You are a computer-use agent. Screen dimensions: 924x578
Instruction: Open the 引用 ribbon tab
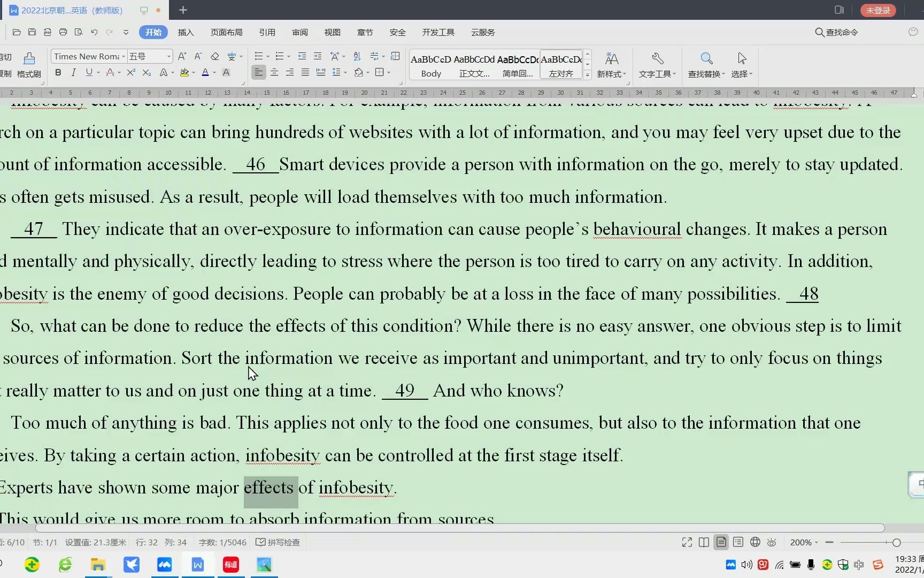coord(267,32)
